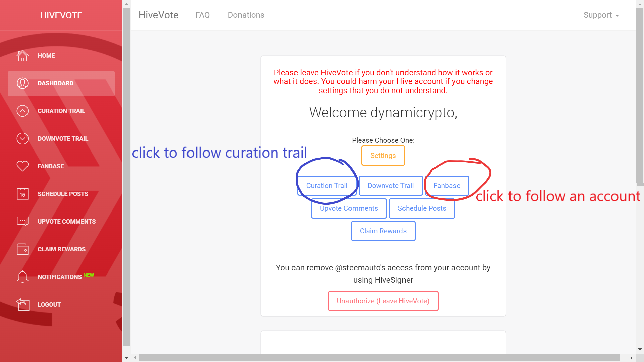
Task: Click the Home house icon in sidebar
Action: point(22,56)
